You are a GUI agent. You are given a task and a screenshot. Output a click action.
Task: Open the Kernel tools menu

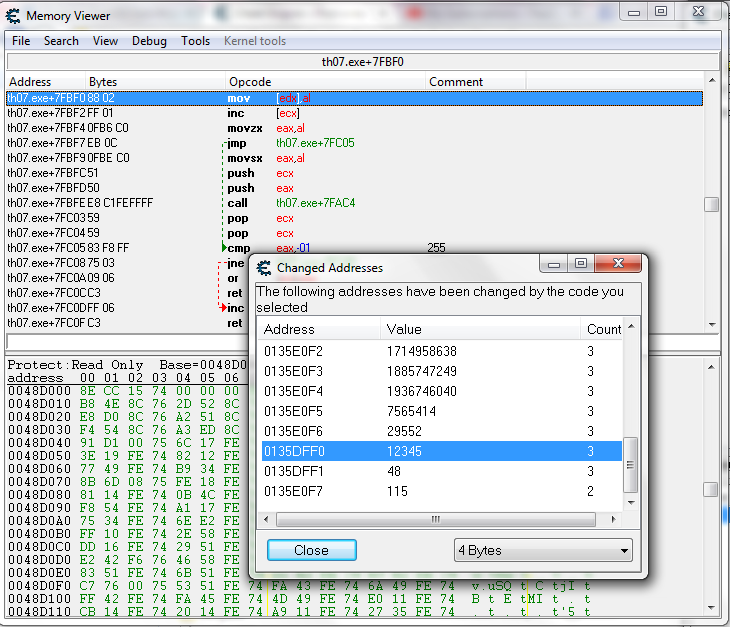click(254, 41)
